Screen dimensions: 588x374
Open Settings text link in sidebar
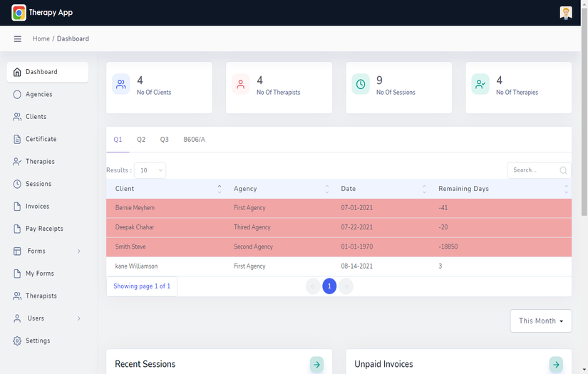[x=38, y=341]
